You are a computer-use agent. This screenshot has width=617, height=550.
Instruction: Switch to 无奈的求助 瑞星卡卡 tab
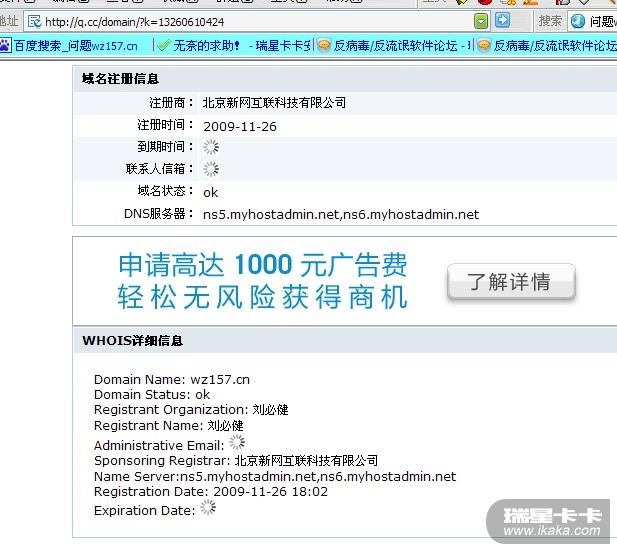(234, 46)
